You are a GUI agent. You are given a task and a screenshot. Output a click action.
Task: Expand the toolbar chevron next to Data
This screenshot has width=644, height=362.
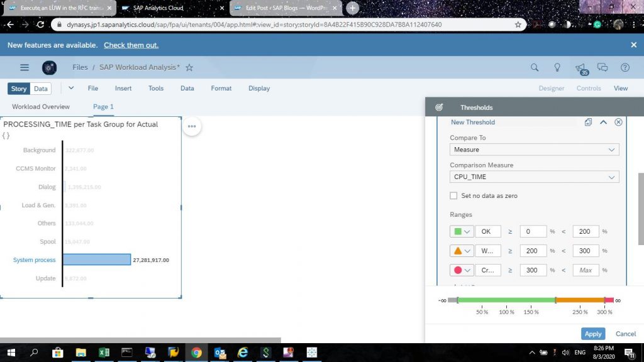[71, 88]
